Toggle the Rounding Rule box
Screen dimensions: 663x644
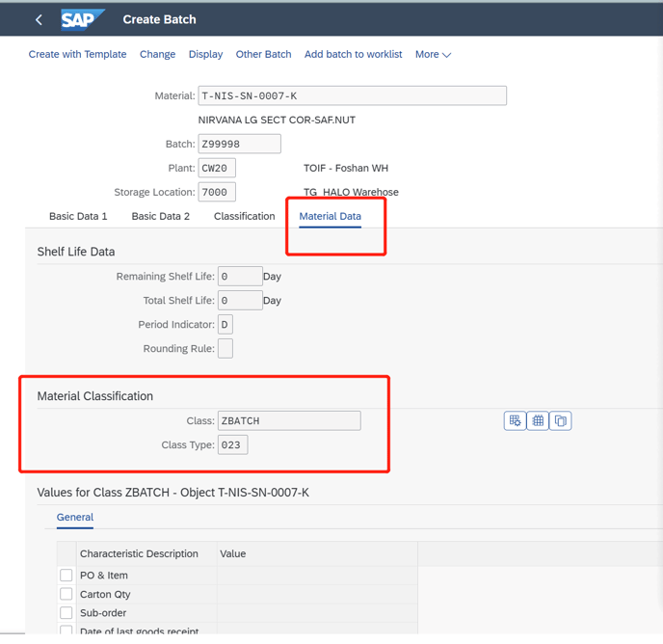tap(225, 348)
